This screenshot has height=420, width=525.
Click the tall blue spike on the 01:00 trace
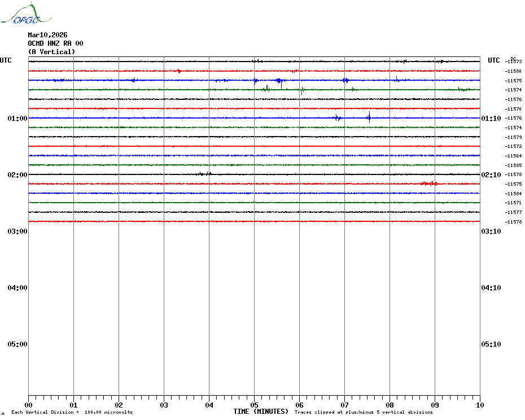coord(369,117)
